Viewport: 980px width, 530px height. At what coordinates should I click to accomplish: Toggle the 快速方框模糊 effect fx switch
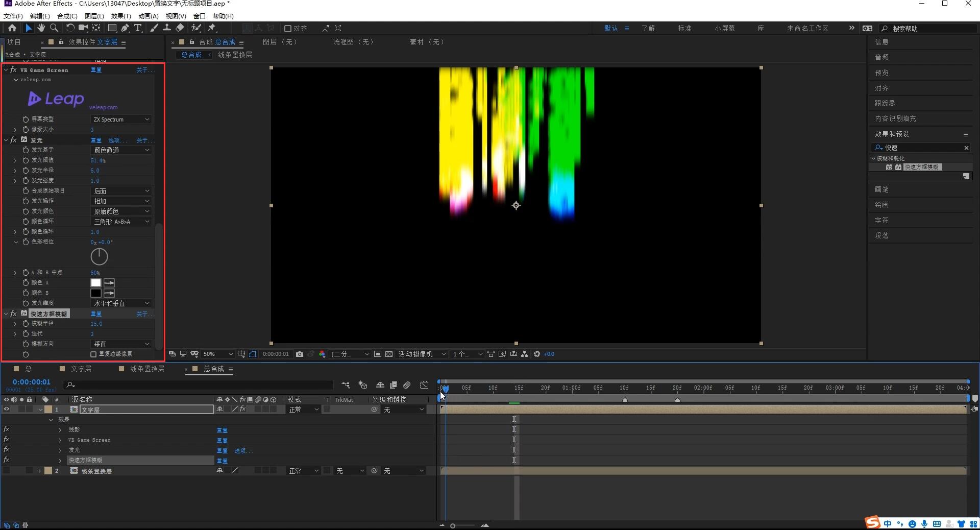[13, 314]
